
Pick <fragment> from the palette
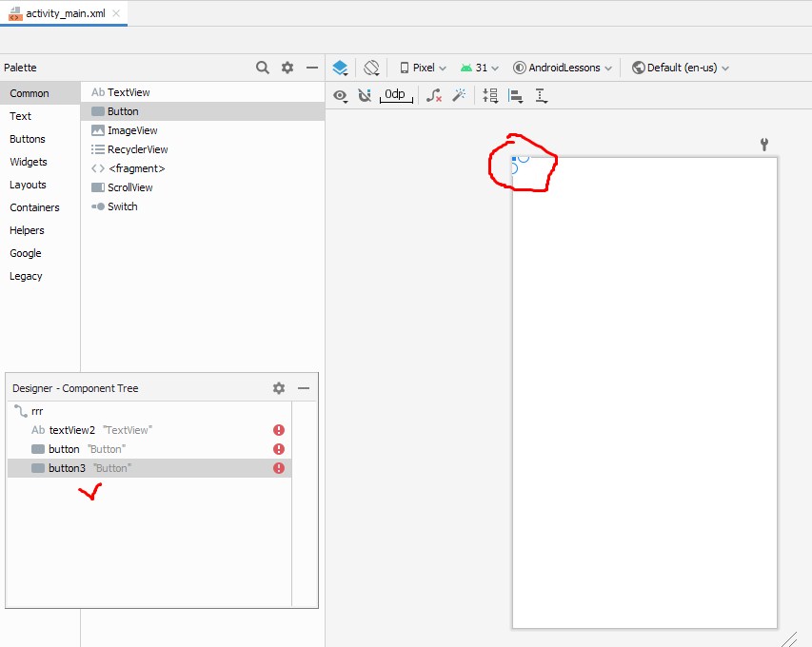point(203,168)
